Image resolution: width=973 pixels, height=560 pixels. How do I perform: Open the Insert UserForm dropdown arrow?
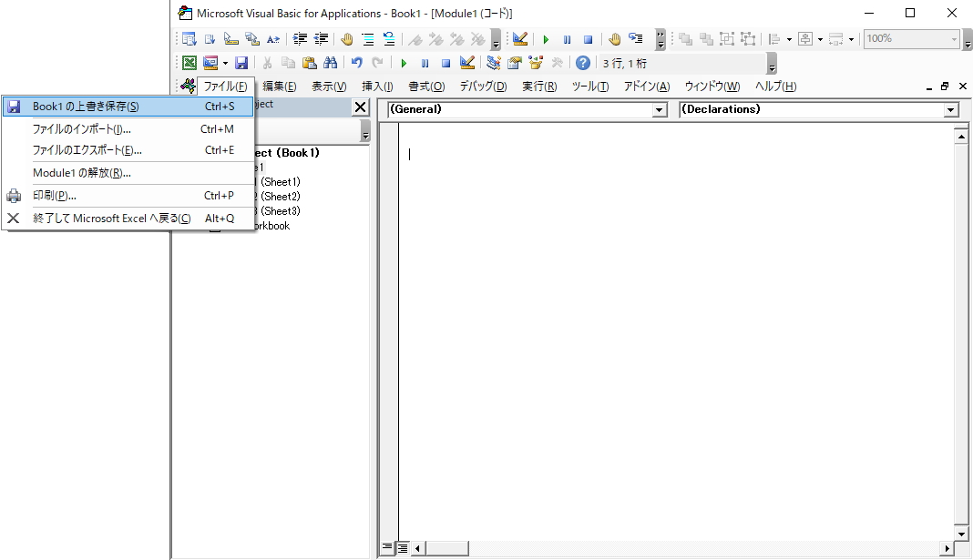pos(225,63)
